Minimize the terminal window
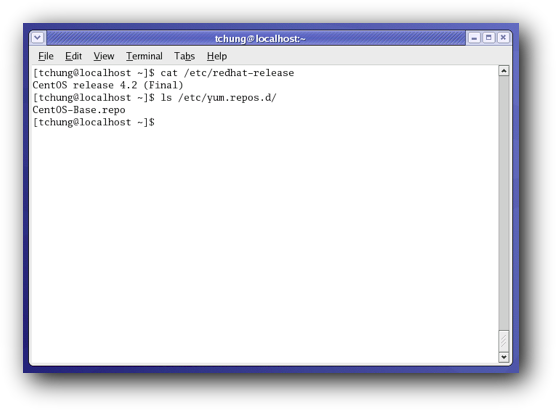This screenshot has height=410, width=556. coord(474,38)
